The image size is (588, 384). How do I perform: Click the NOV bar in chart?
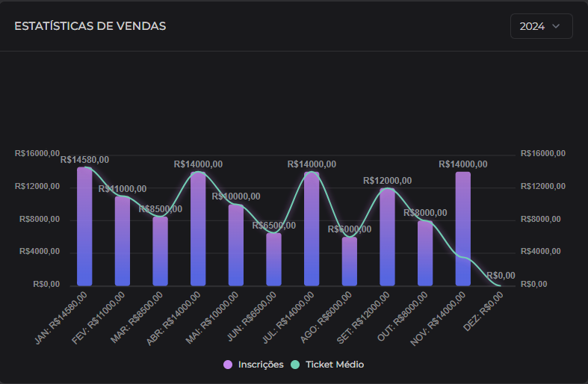463,229
